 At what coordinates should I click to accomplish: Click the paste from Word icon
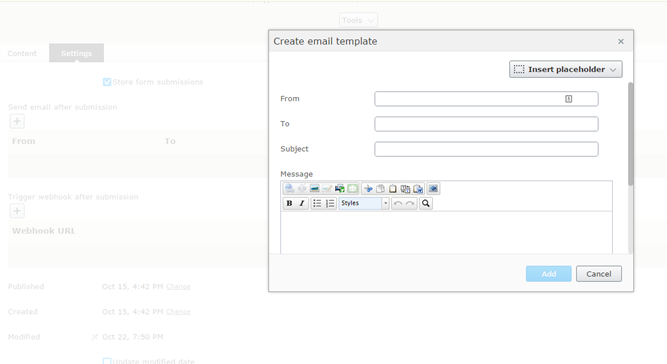(x=418, y=189)
